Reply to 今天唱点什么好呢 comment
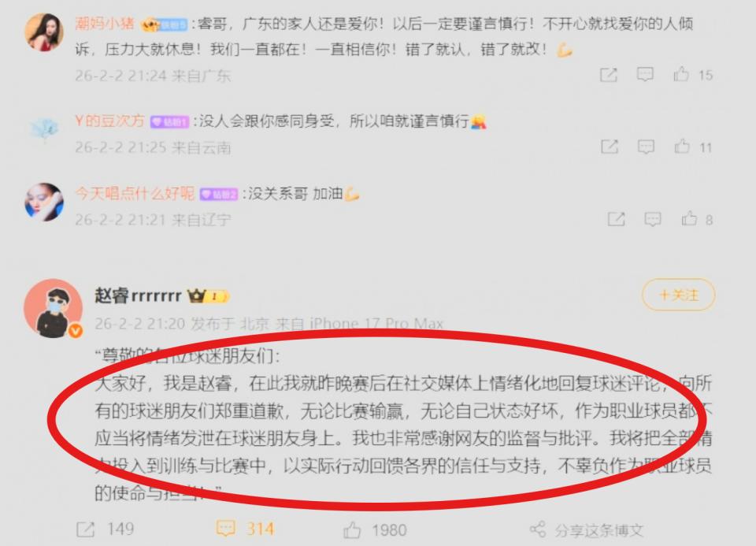Screen dimensions: 756x546 653,220
